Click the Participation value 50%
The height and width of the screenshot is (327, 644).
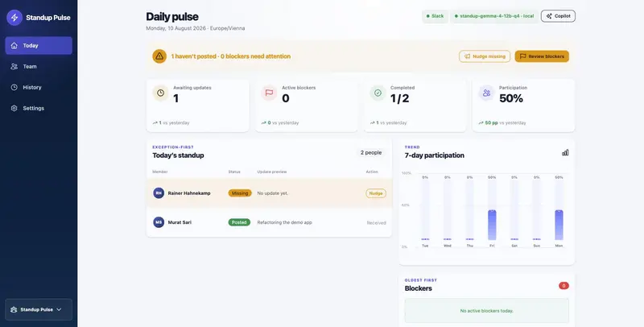[511, 98]
